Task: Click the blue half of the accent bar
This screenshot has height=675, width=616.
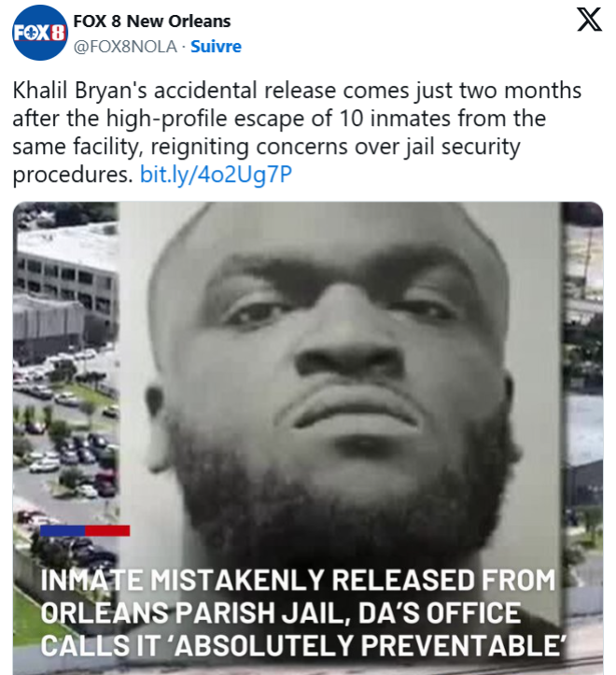Action: point(63,530)
